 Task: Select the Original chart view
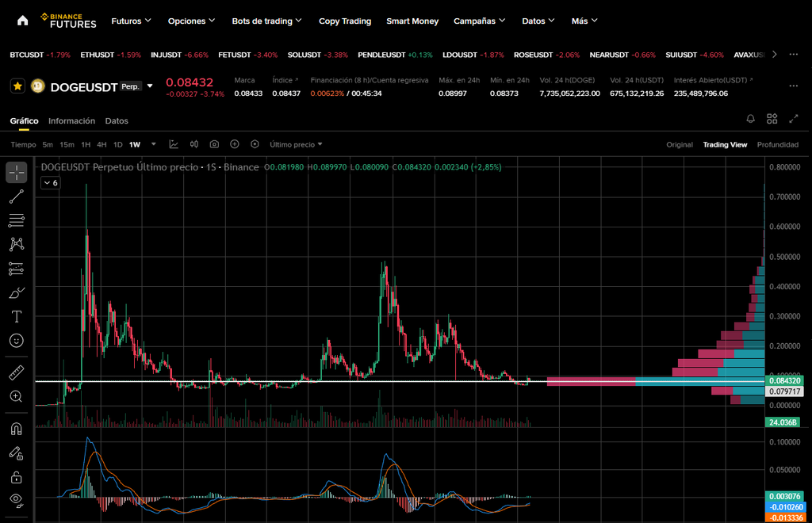pos(680,144)
